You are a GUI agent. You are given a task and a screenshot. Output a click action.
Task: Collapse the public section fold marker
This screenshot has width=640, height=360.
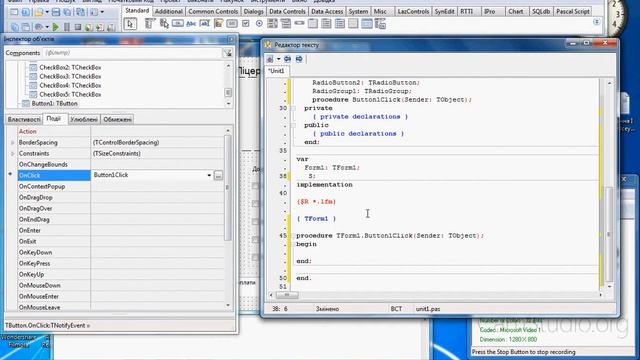(293, 125)
